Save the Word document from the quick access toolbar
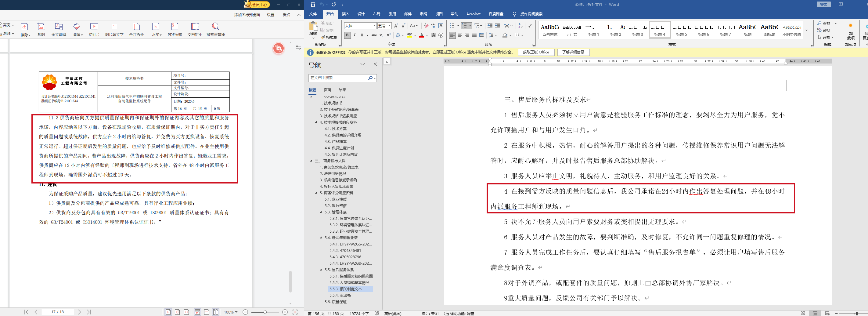This screenshot has width=868, height=316. 313,4
